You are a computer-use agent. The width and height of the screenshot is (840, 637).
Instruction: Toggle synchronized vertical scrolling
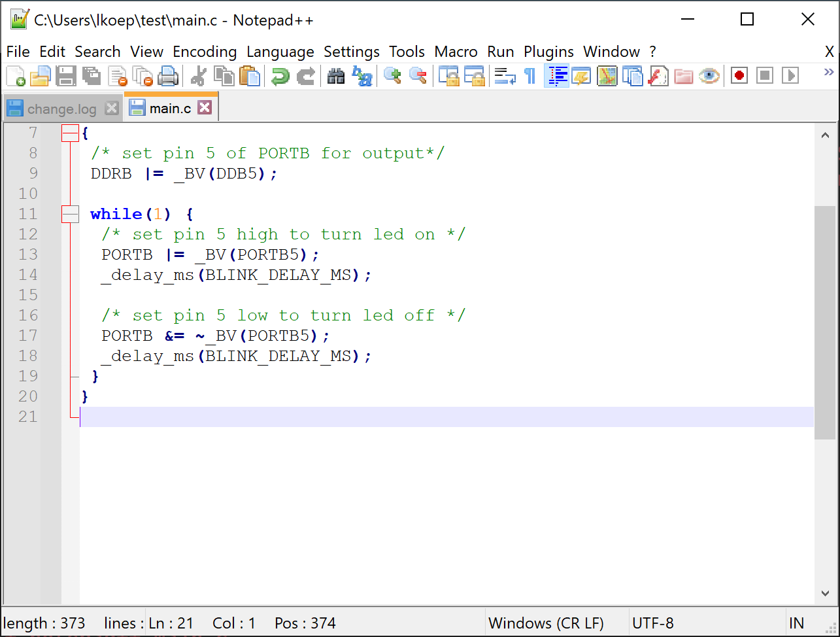coord(448,76)
